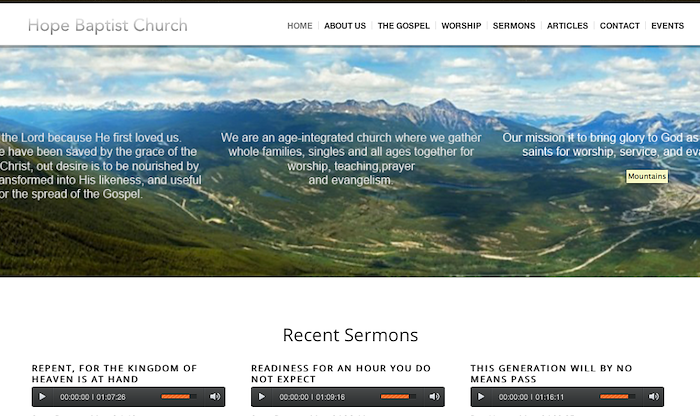Adjust volume slider on Readiness sermon player
The image size is (700, 416).
point(398,396)
